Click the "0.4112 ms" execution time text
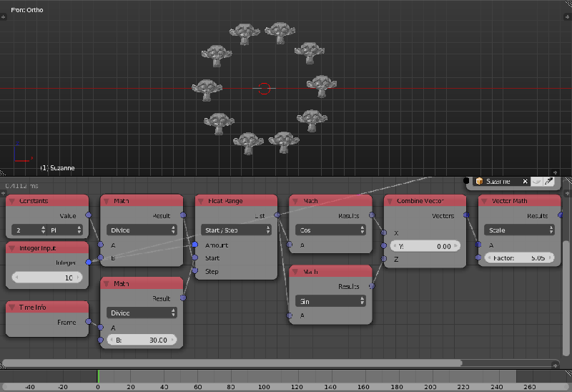 22,186
